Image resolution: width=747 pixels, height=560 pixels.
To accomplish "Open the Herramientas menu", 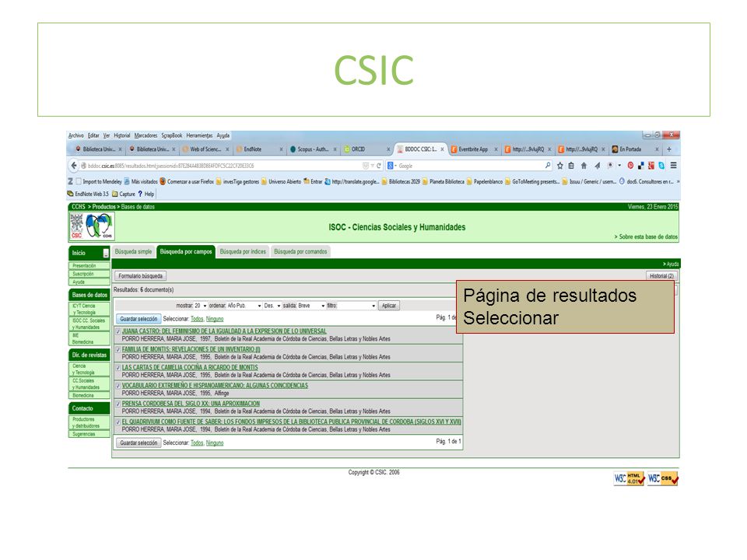I will (199, 135).
